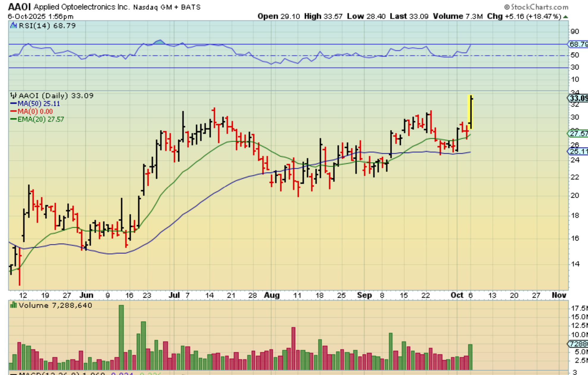Click the Oct label on the date axis

tap(457, 295)
